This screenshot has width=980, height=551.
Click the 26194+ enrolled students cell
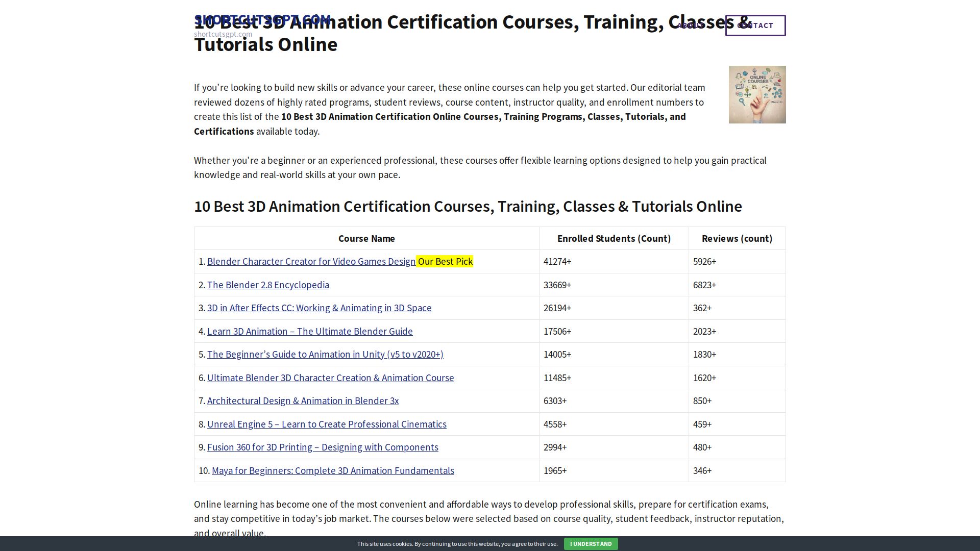614,308
